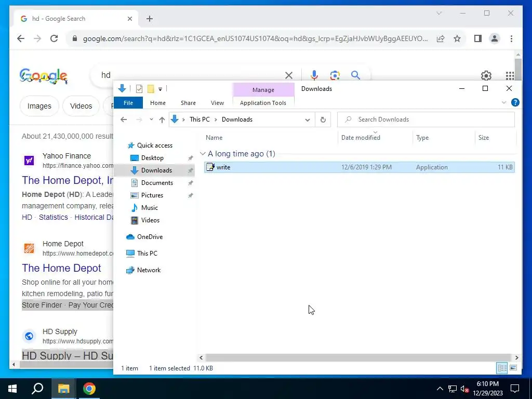The image size is (532, 399).
Task: Switch to the Share ribbon tab
Action: (x=188, y=103)
